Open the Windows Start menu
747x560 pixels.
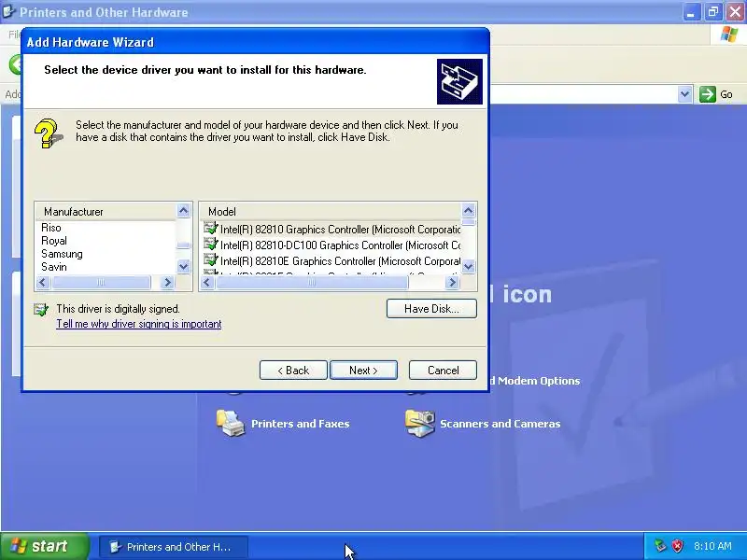[x=45, y=546]
